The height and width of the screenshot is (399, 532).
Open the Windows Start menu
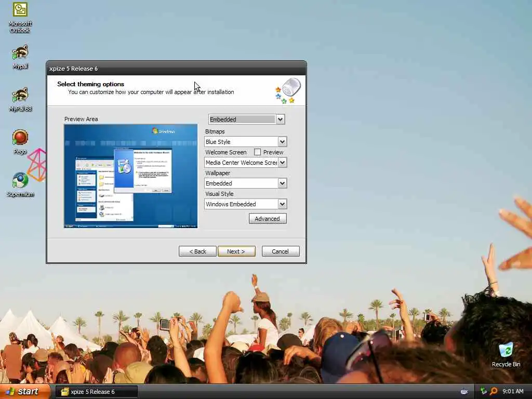tap(25, 392)
